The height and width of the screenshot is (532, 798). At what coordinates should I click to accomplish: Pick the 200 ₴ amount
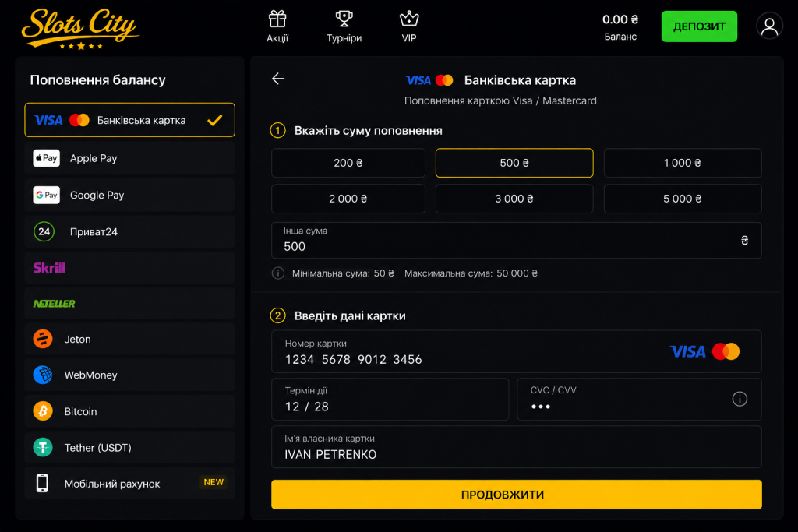348,163
